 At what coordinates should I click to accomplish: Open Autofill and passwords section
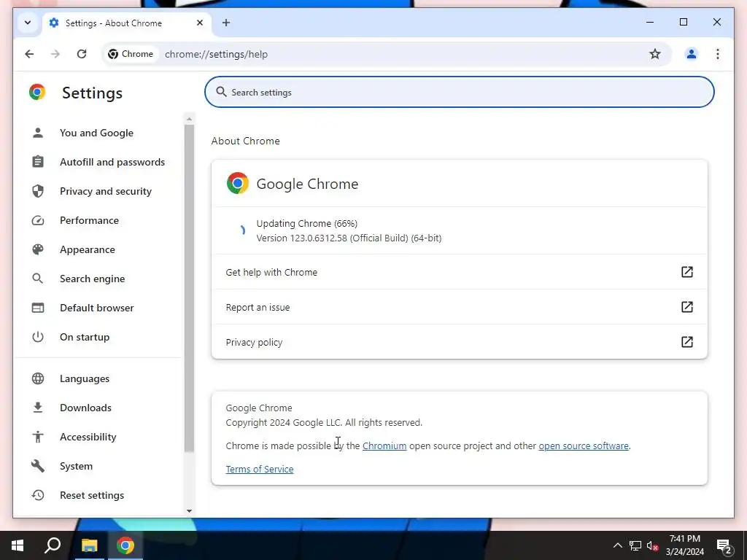[x=97, y=162]
